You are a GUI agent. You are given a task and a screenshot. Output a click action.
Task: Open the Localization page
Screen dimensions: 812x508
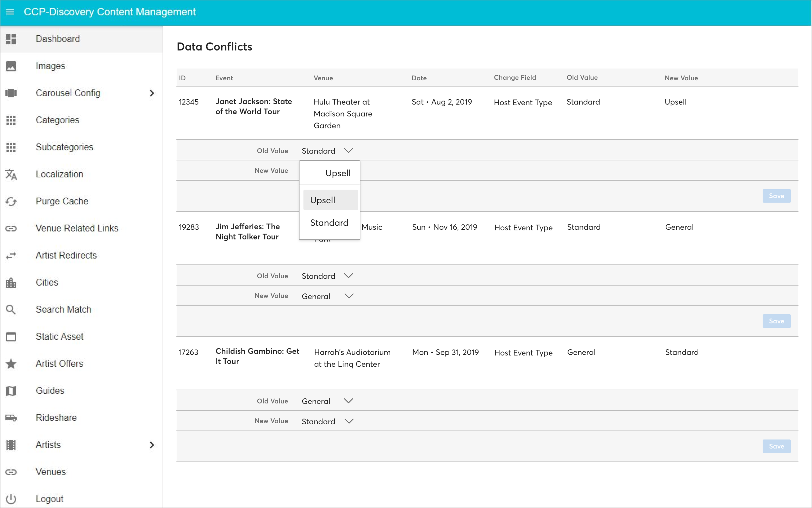point(81,174)
